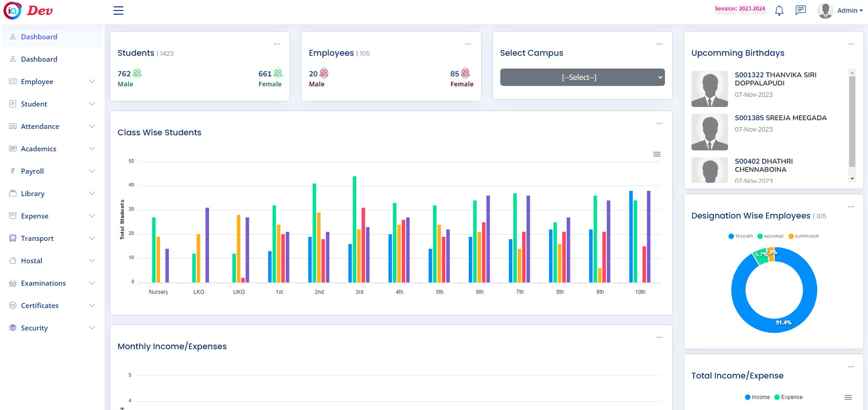Screen dimensions: 868x410
Task: Click the Session: 2023-2024 label
Action: pyautogui.click(x=739, y=9)
